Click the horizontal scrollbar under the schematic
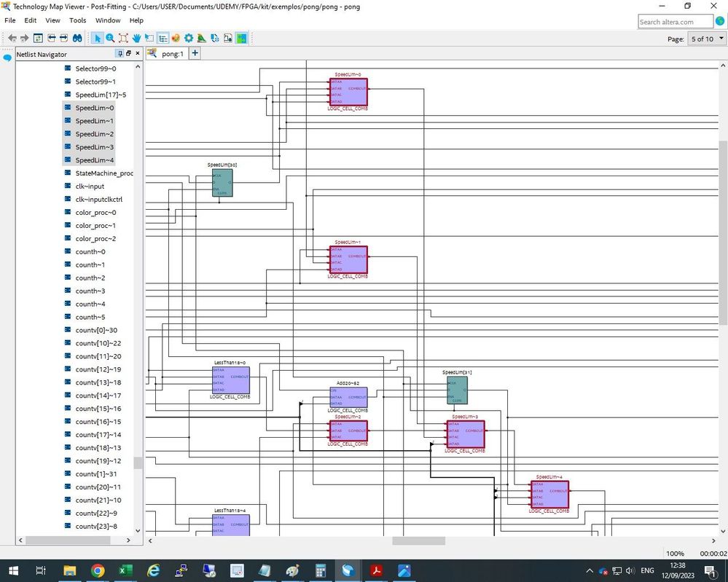 [x=418, y=541]
